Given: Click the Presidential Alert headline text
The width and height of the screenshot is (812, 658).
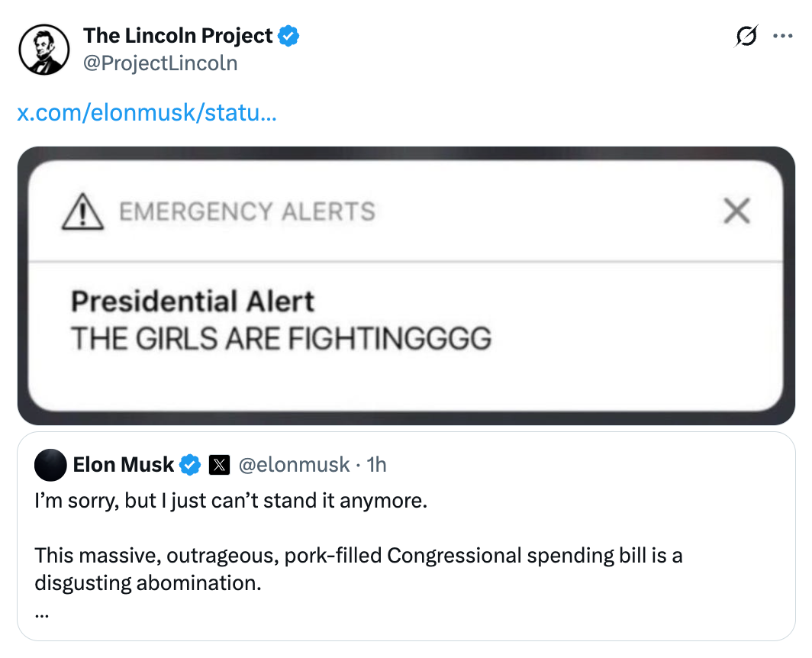Looking at the screenshot, I should 192,302.
